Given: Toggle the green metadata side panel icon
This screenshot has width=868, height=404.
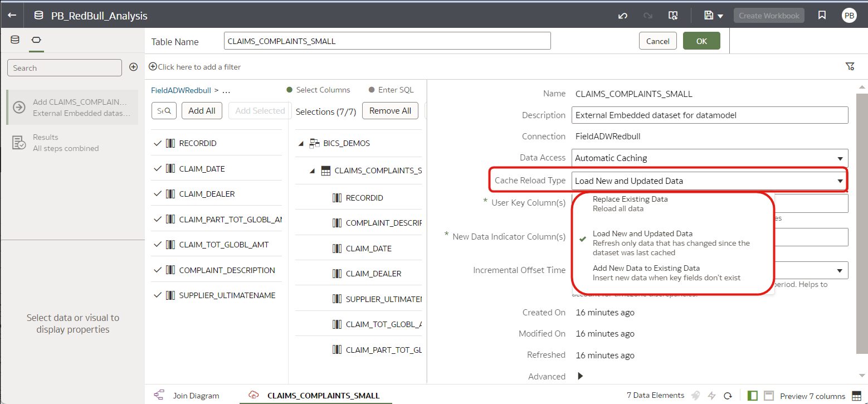Looking at the screenshot, I should point(753,396).
